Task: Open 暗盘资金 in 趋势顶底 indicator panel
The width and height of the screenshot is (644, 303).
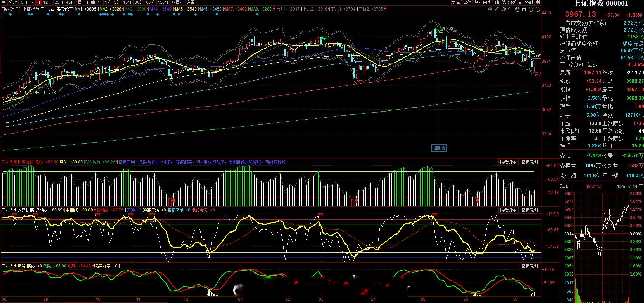Action: click(x=508, y=210)
